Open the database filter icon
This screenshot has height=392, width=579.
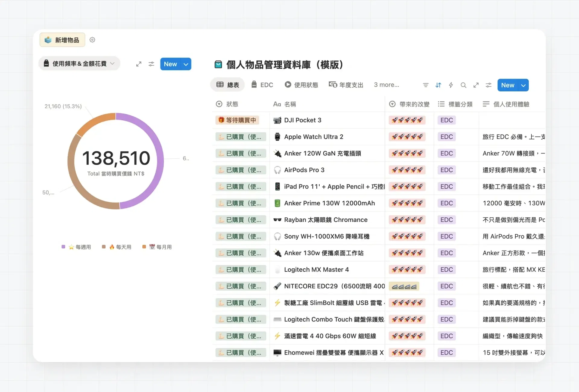426,85
